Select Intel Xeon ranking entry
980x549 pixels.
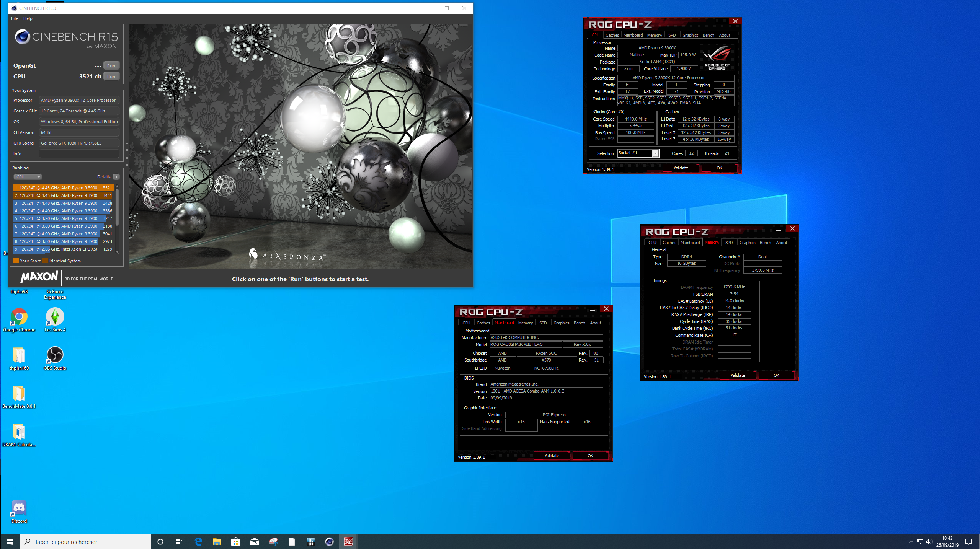[x=64, y=249]
